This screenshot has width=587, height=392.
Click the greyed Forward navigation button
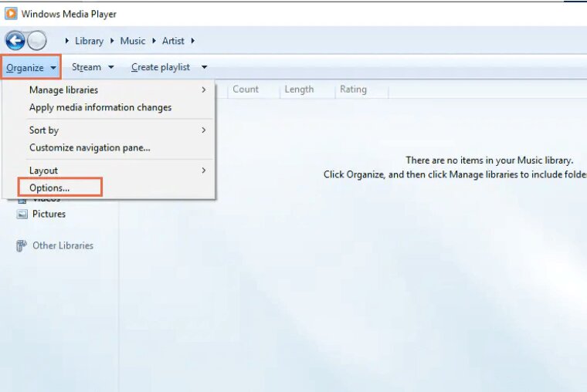[x=37, y=40]
